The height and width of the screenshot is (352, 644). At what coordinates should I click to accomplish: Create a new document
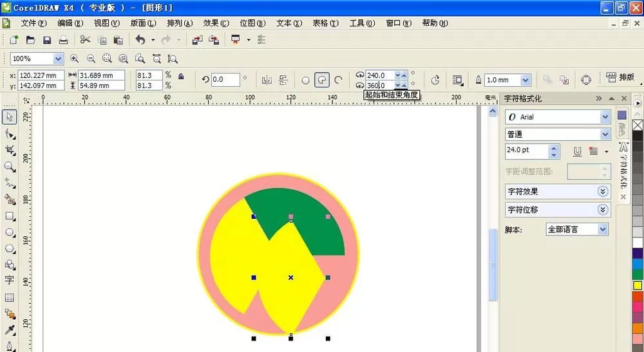point(14,40)
